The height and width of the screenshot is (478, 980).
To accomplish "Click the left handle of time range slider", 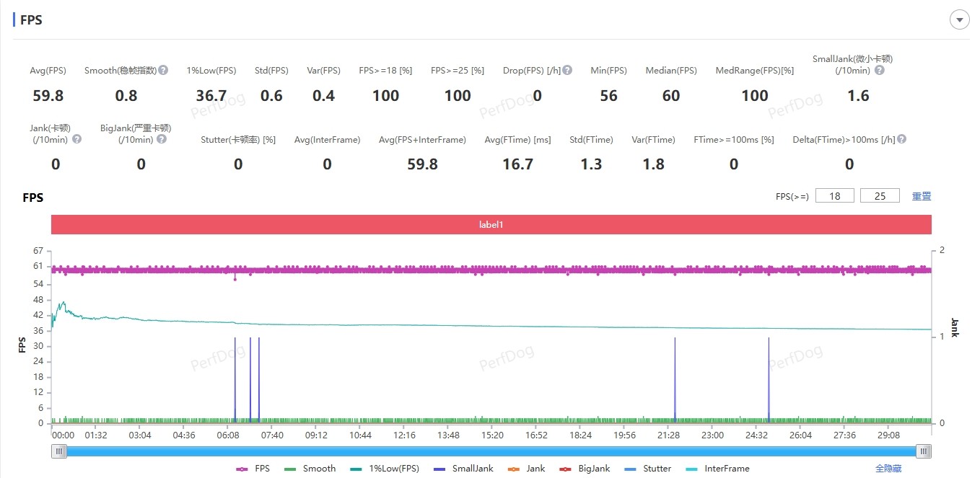I will pyautogui.click(x=60, y=451).
